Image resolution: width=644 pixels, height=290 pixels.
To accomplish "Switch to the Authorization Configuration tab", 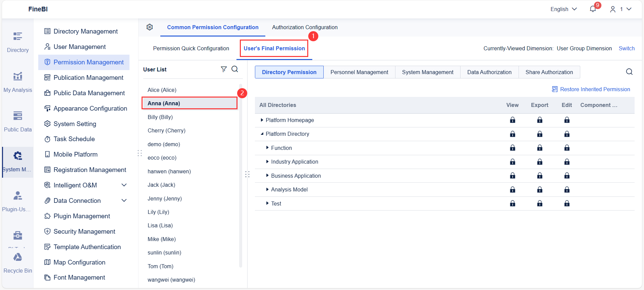I will 305,27.
